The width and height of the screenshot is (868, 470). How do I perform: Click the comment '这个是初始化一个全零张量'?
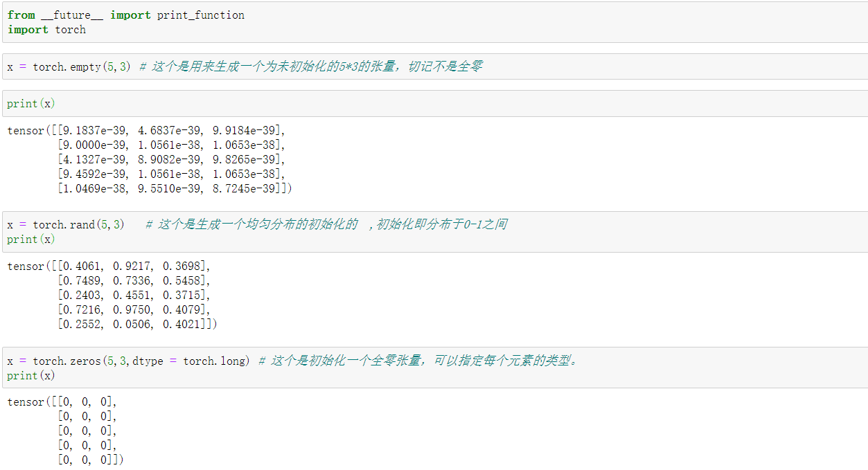point(346,361)
